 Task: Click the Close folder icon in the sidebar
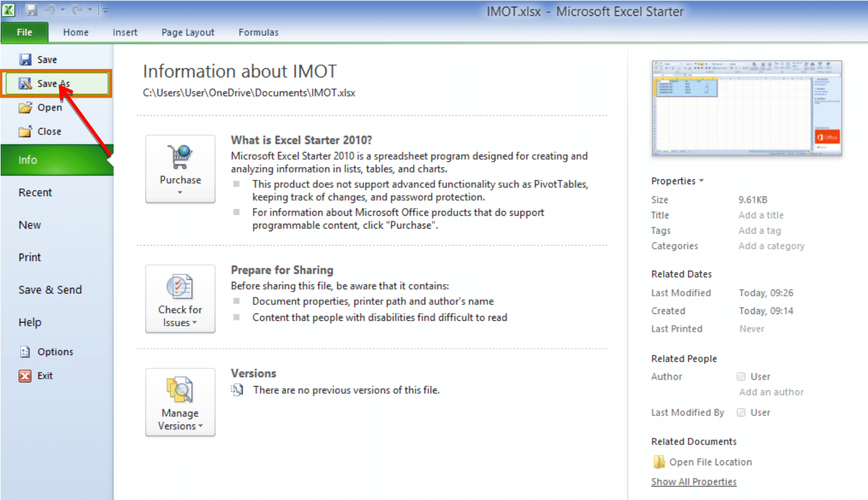(26, 132)
